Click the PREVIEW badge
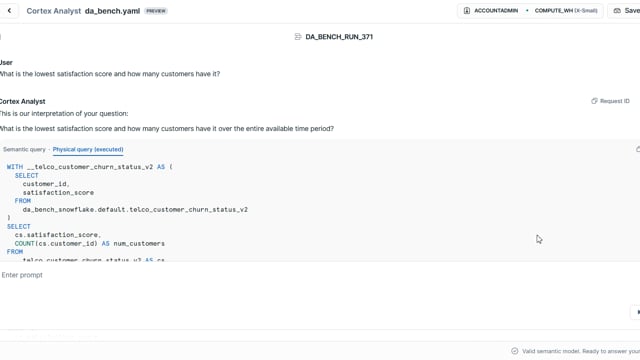Viewport: 640px width, 360px height. 156,11
